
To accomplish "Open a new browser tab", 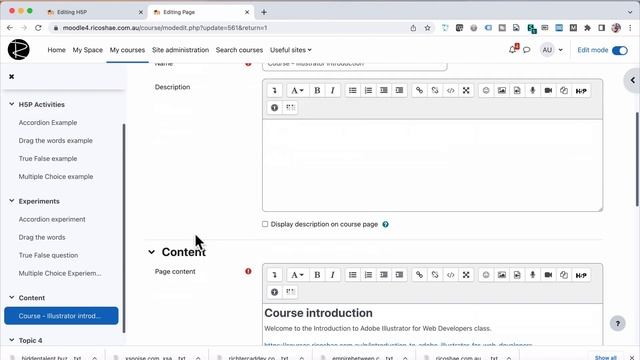I will coord(264,12).
